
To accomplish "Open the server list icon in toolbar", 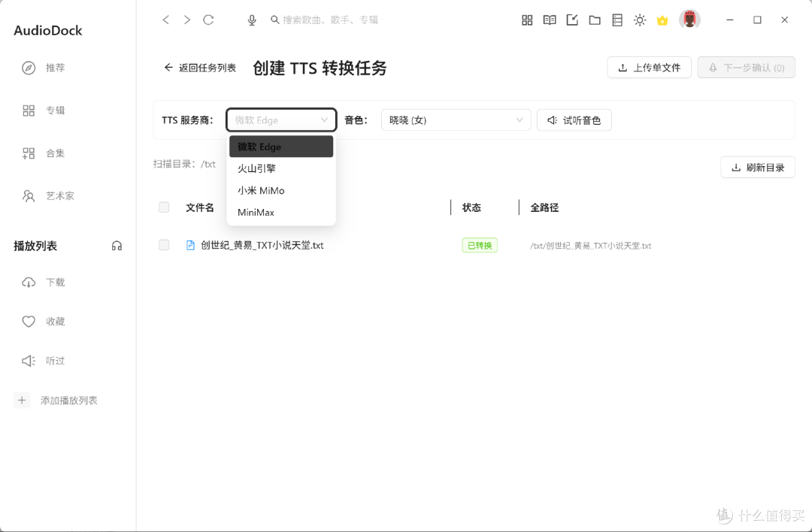I will [617, 20].
